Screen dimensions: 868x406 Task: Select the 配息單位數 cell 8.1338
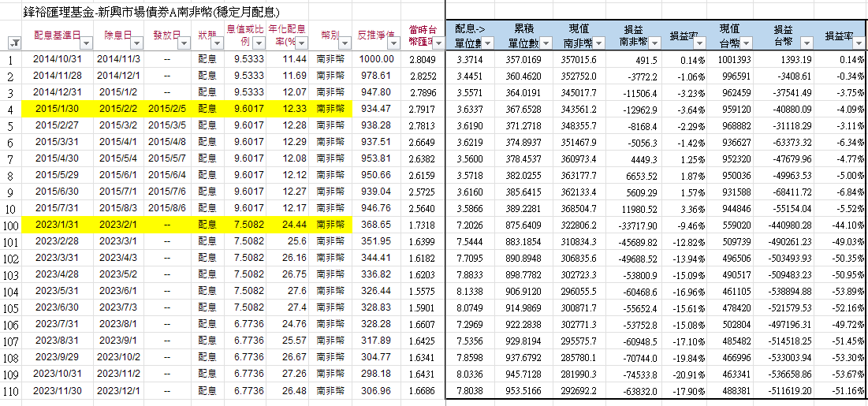point(471,291)
